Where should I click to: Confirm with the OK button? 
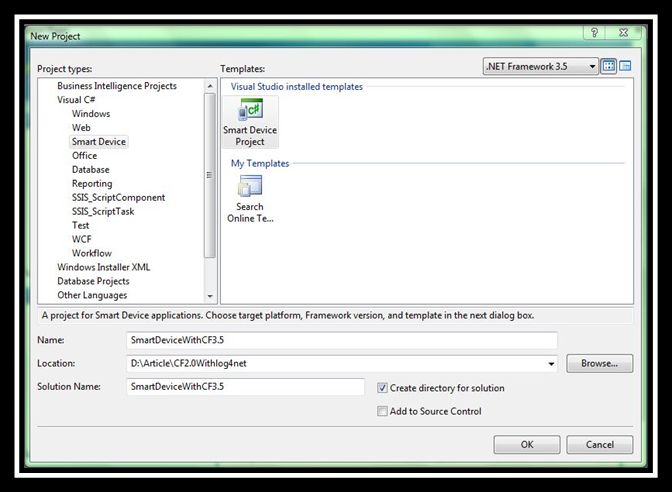pos(527,445)
